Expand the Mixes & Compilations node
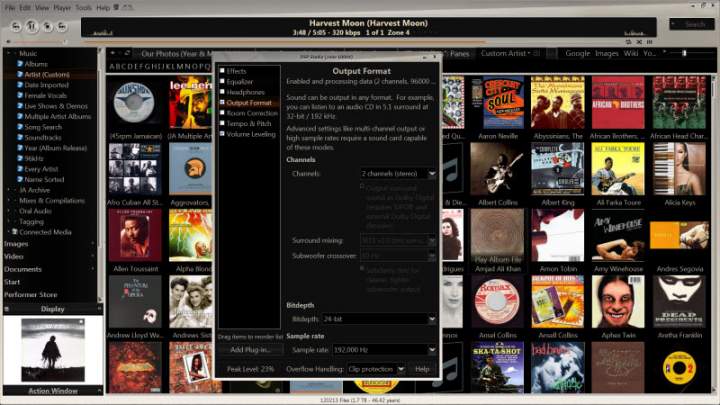720x405 pixels. click(x=8, y=200)
